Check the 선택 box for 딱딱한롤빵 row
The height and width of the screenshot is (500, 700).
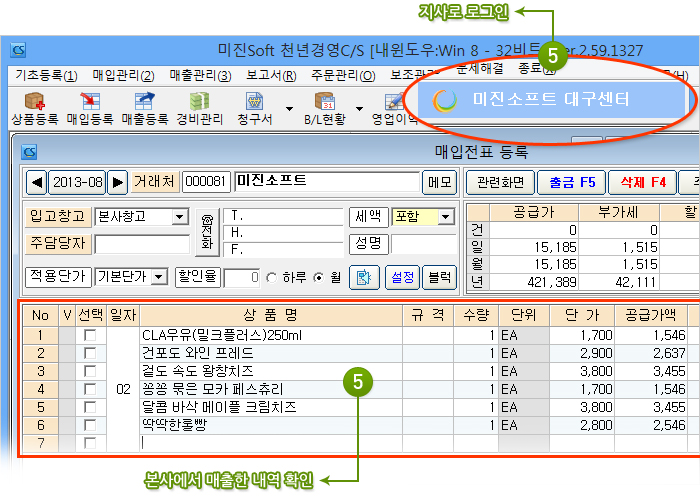click(x=90, y=425)
